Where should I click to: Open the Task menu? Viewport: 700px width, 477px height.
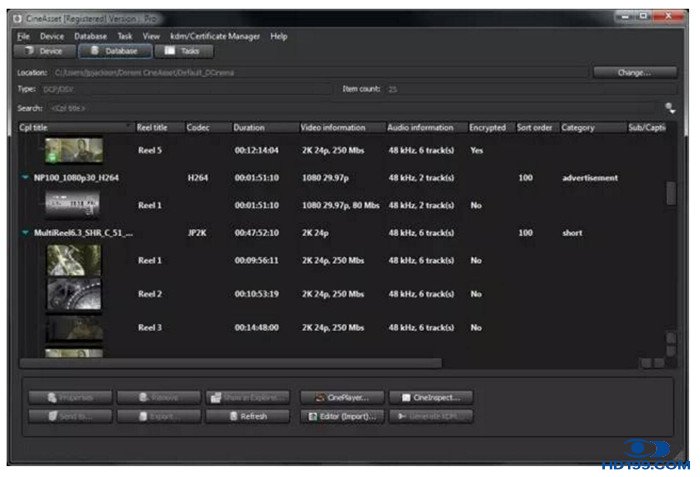click(125, 36)
